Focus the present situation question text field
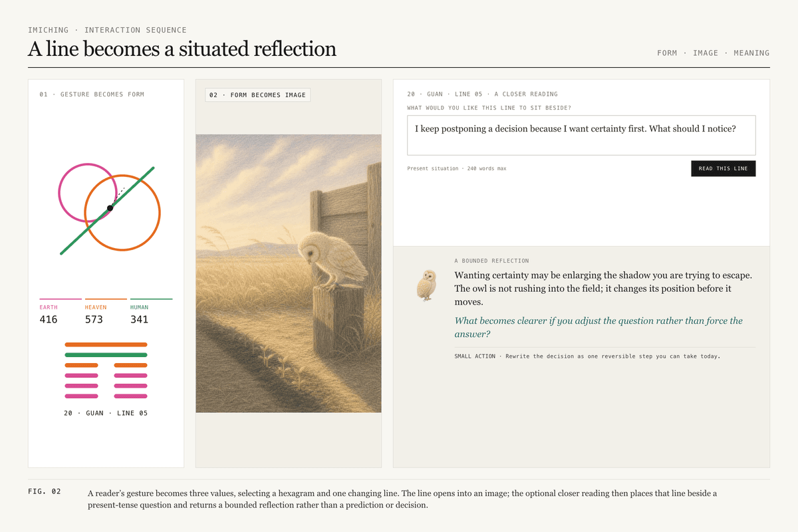Viewport: 798px width, 532px height. [581, 135]
